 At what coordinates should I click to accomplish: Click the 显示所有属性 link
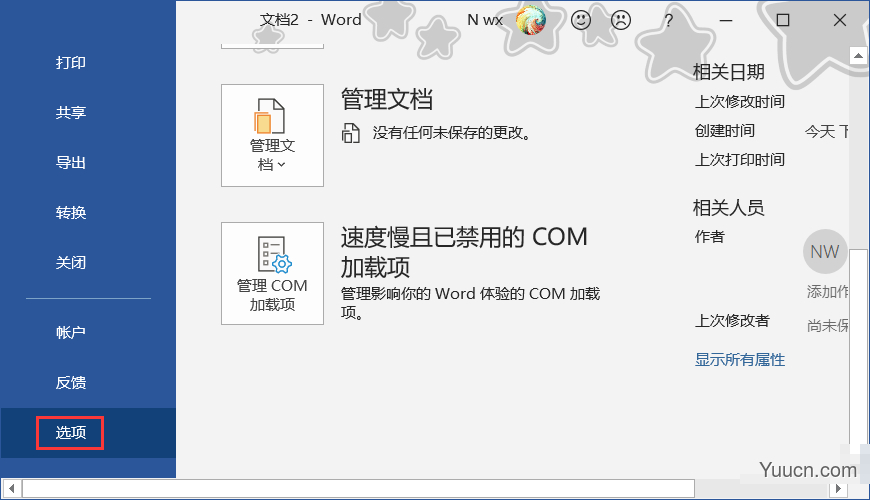(740, 360)
